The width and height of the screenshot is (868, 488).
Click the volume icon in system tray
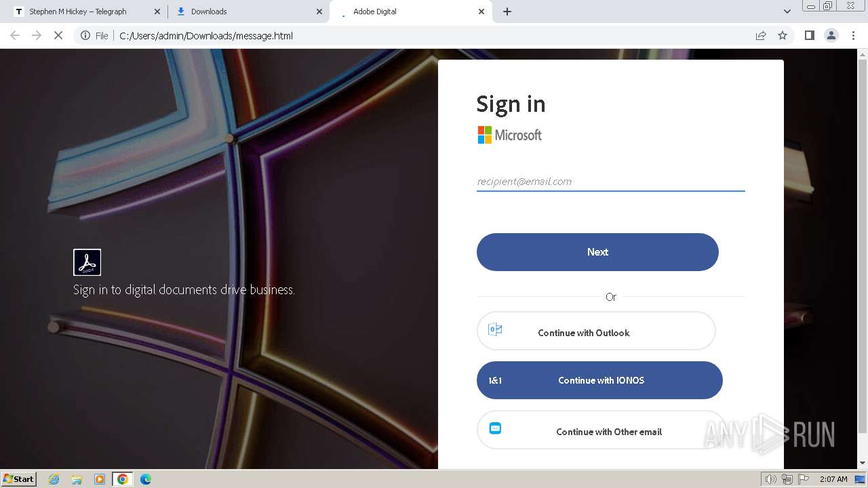click(x=770, y=479)
